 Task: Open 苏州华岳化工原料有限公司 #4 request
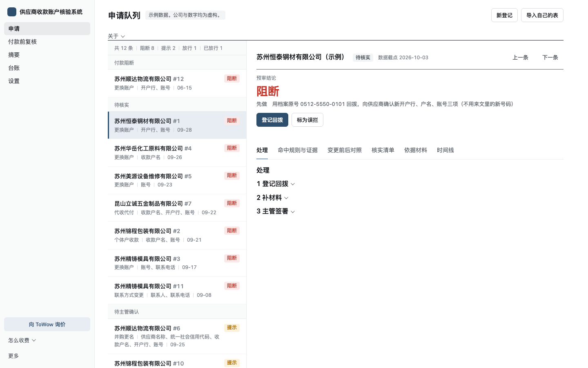pyautogui.click(x=177, y=153)
